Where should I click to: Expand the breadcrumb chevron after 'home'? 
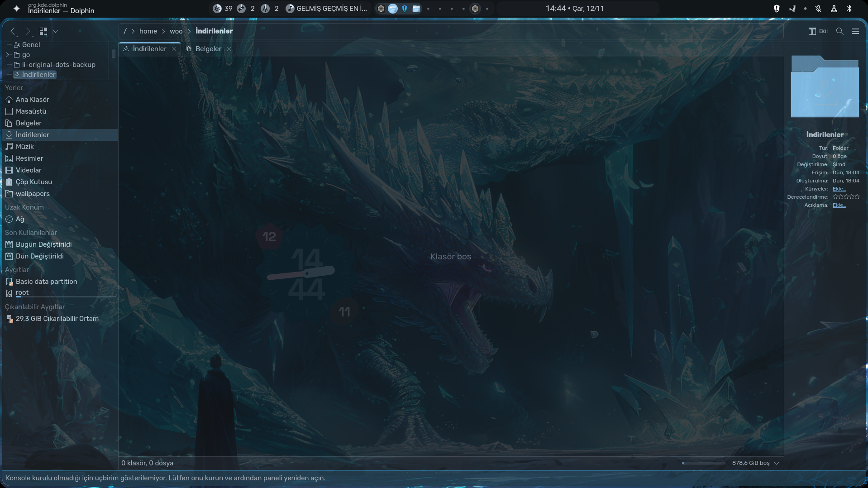click(x=163, y=31)
